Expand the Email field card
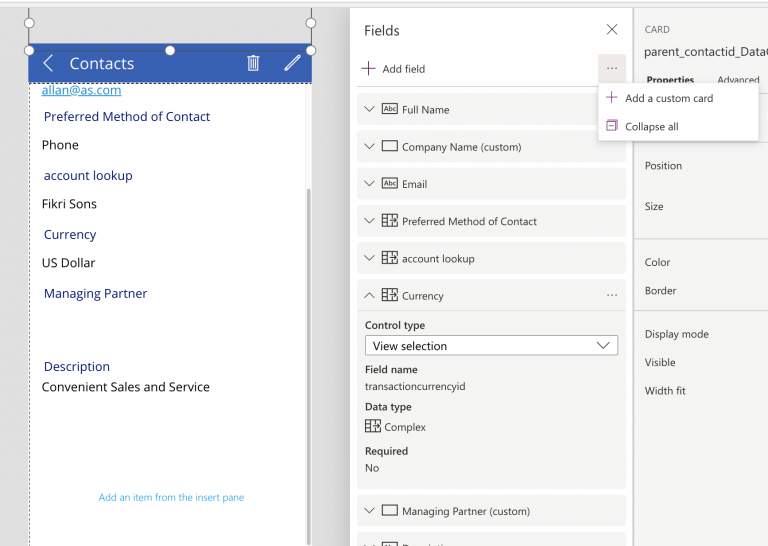This screenshot has width=768, height=546. (369, 183)
